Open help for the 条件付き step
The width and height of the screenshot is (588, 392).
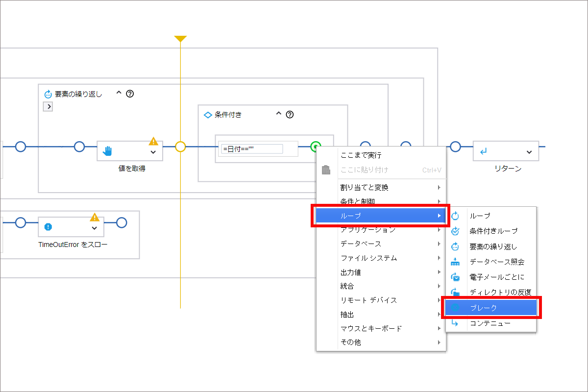290,115
